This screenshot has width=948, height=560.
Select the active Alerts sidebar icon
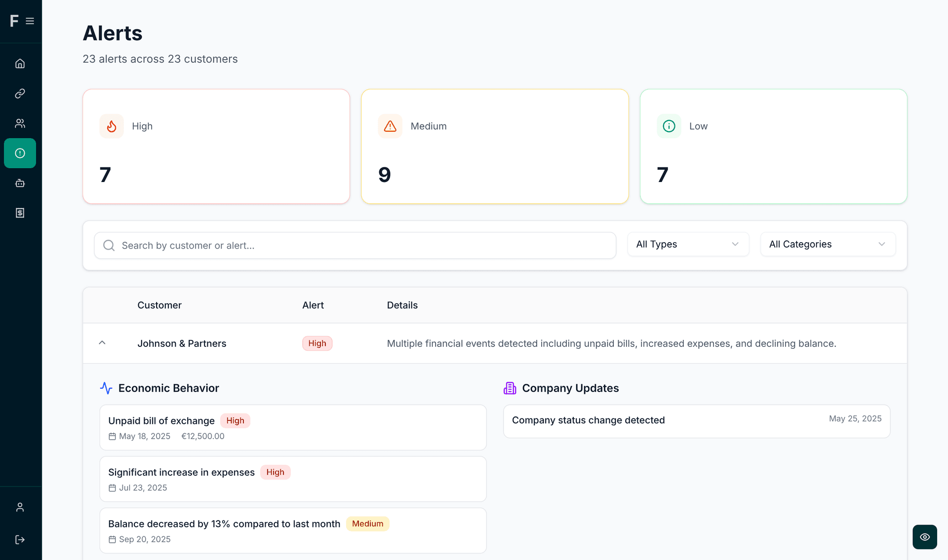tap(20, 153)
